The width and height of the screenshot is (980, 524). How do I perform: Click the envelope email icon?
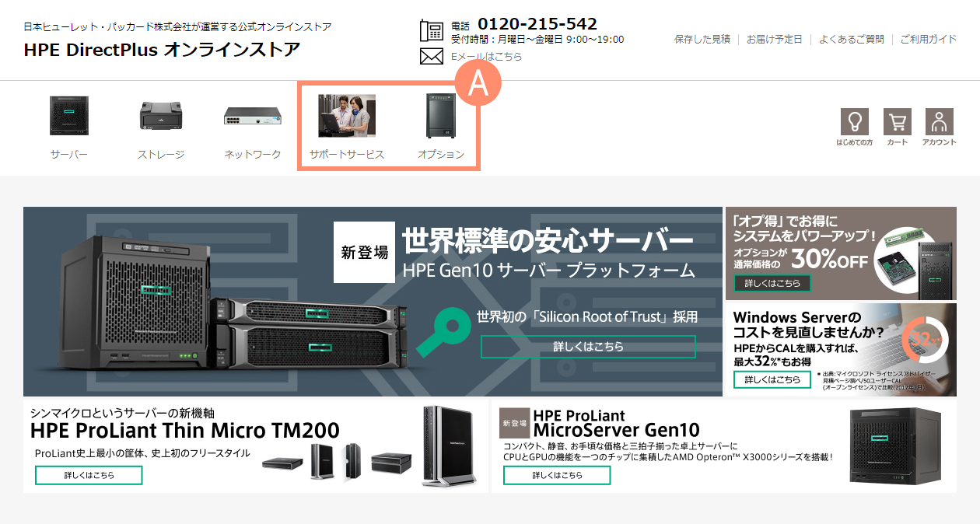(431, 56)
